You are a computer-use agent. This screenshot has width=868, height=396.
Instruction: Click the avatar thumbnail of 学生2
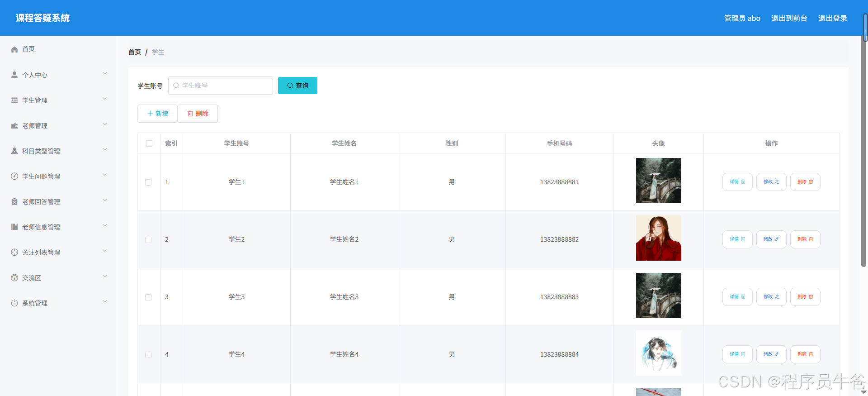point(659,238)
